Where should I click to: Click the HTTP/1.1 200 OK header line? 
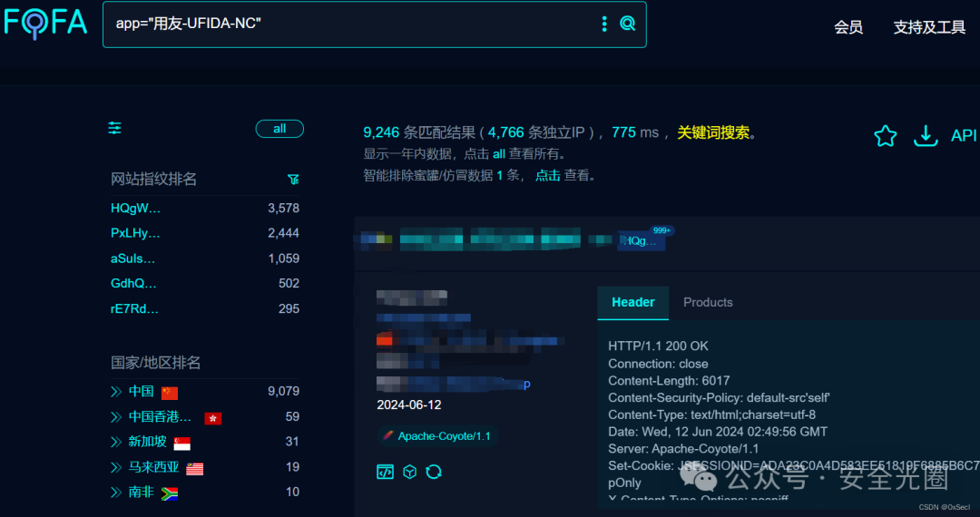point(658,346)
